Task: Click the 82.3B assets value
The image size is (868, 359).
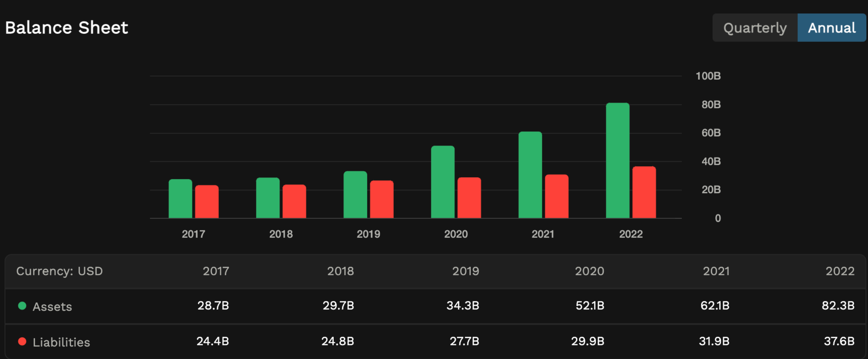Action: 838,305
